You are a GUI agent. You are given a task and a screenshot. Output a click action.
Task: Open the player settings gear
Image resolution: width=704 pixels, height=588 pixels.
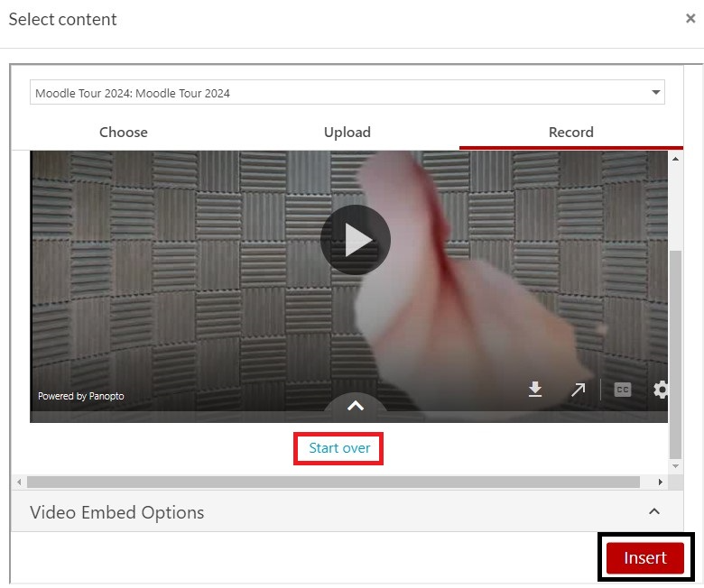[661, 390]
